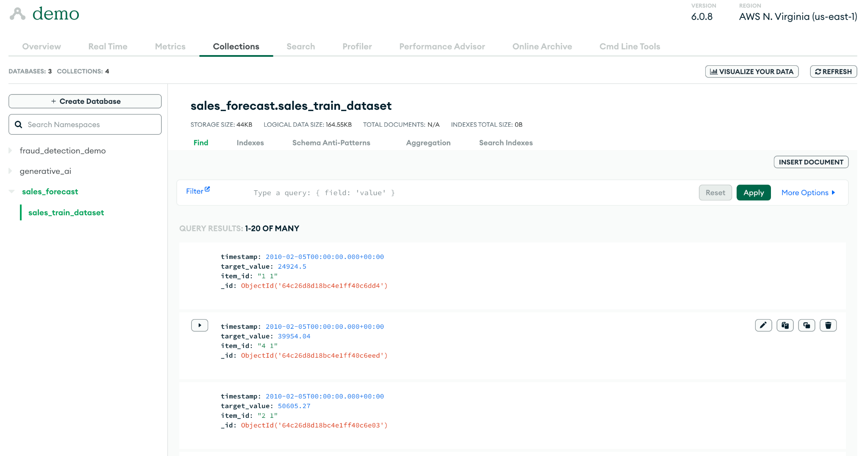
Task: Switch to the Real Time tab
Action: coord(108,47)
